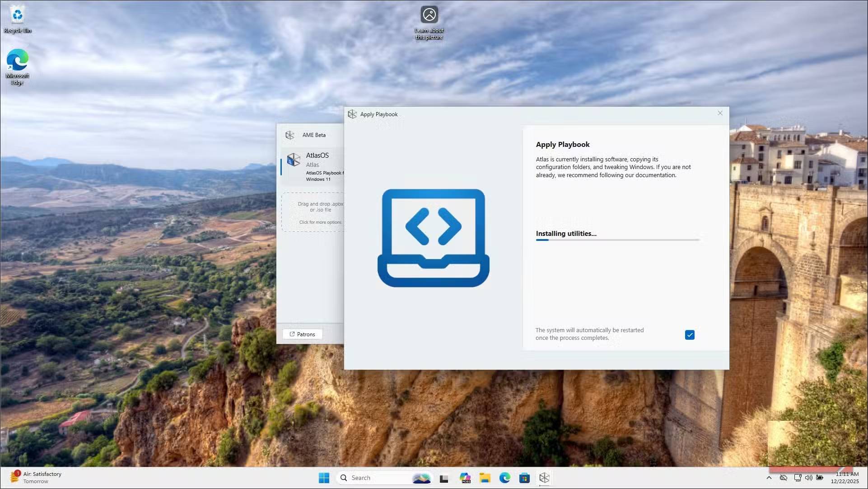Close the Apply Playbook window

[x=720, y=113]
